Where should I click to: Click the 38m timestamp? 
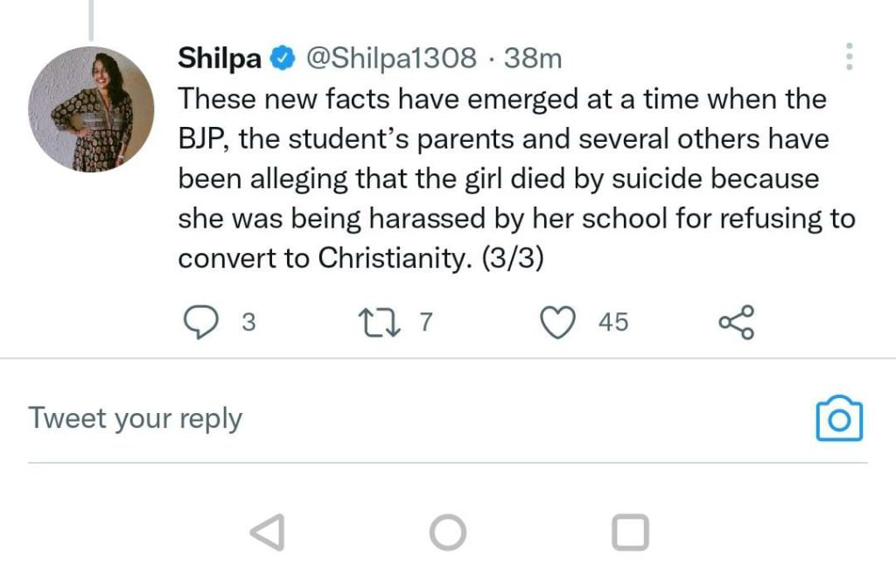pos(533,59)
